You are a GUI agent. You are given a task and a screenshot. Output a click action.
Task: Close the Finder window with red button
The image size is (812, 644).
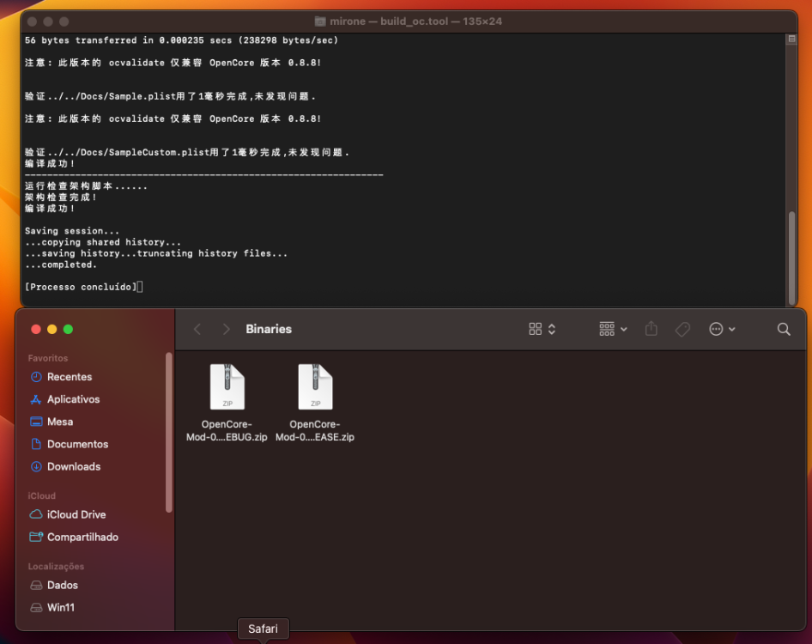click(x=36, y=329)
